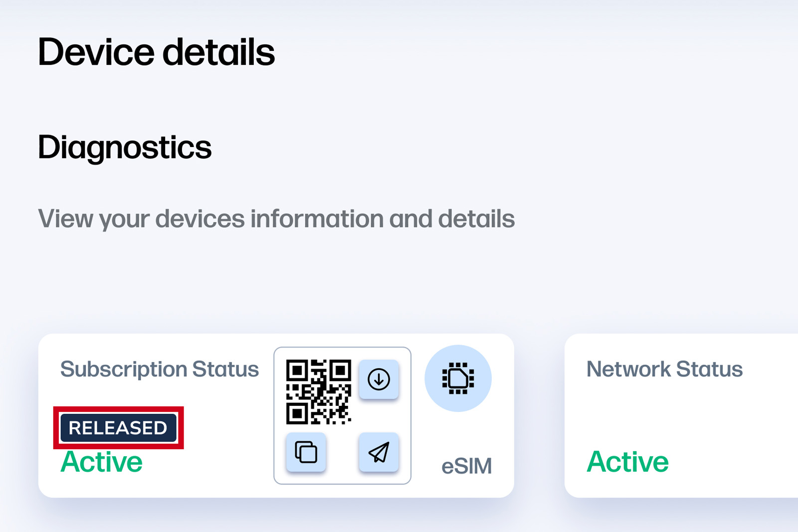Download the eSIM QR code

379,379
